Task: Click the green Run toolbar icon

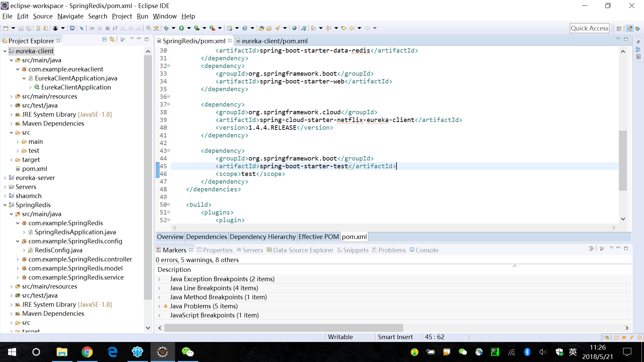Action: coord(181,28)
